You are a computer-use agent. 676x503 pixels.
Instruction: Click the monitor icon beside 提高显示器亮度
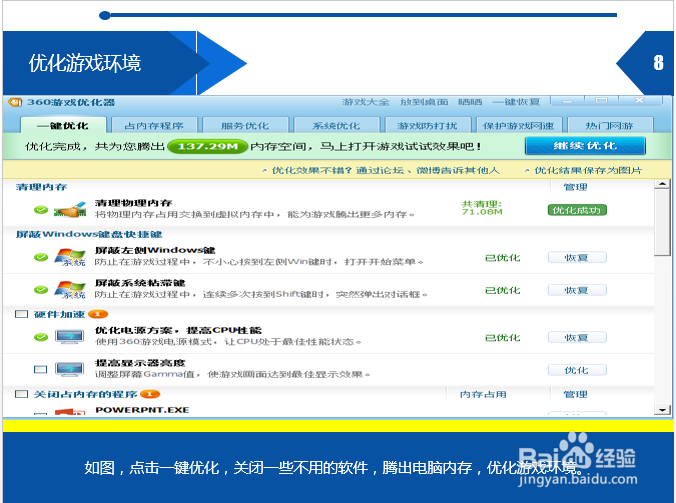coord(69,369)
